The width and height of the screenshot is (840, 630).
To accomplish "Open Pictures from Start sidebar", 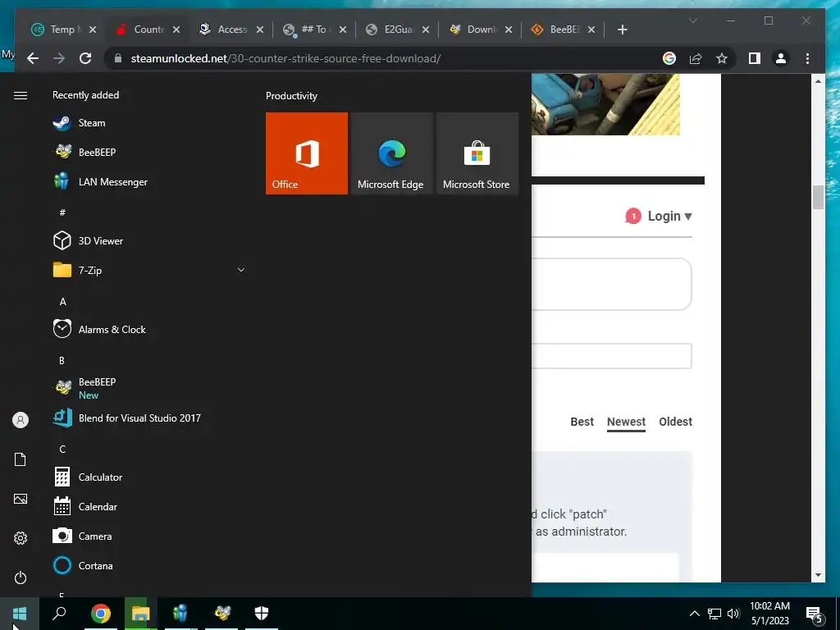I will 21,500.
